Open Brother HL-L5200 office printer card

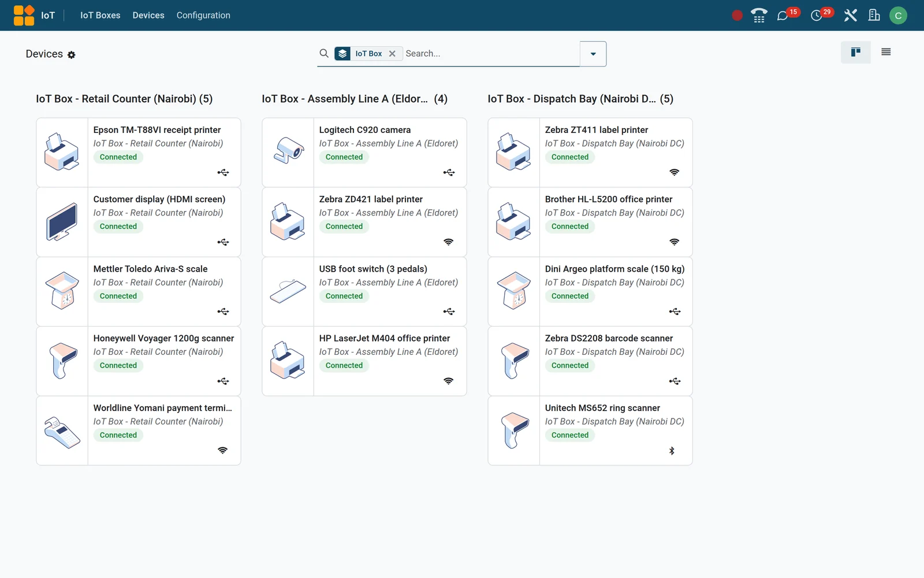tap(590, 222)
